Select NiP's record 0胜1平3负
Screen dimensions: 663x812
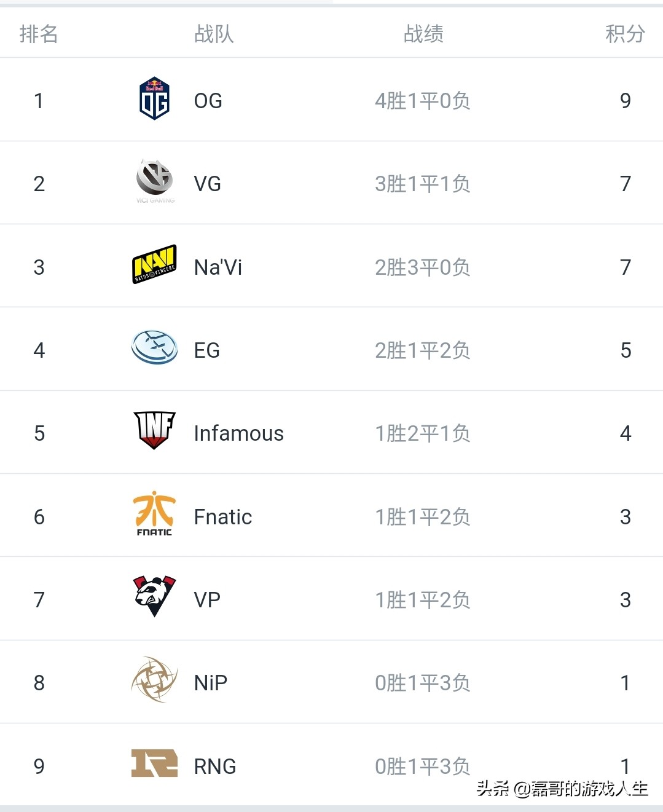[x=423, y=683]
